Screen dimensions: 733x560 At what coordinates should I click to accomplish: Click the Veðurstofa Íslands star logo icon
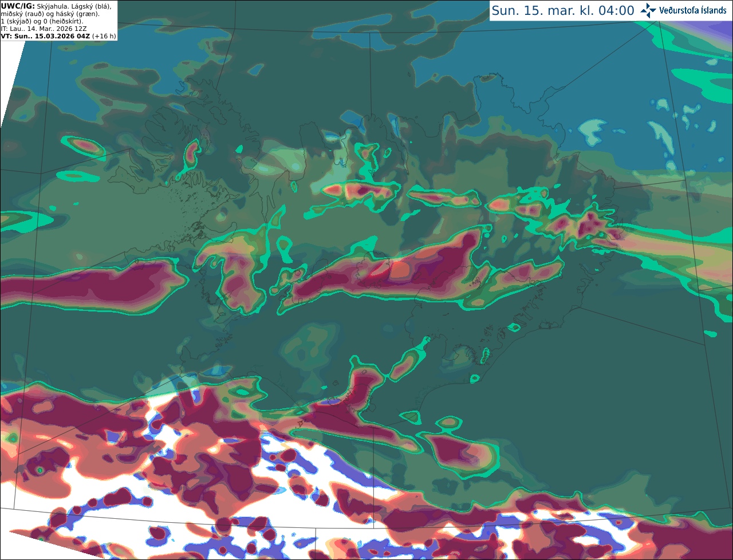click(649, 10)
